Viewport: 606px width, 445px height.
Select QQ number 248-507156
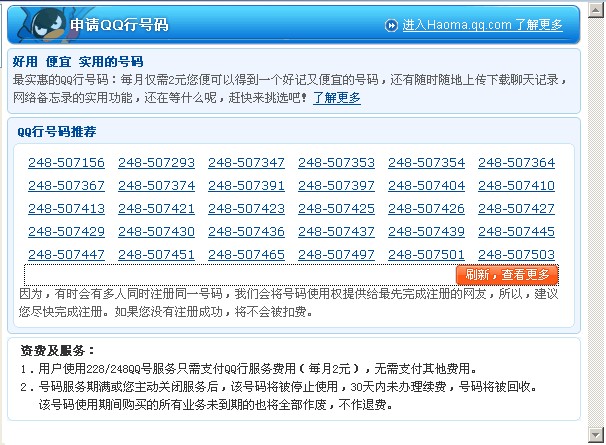pos(66,163)
